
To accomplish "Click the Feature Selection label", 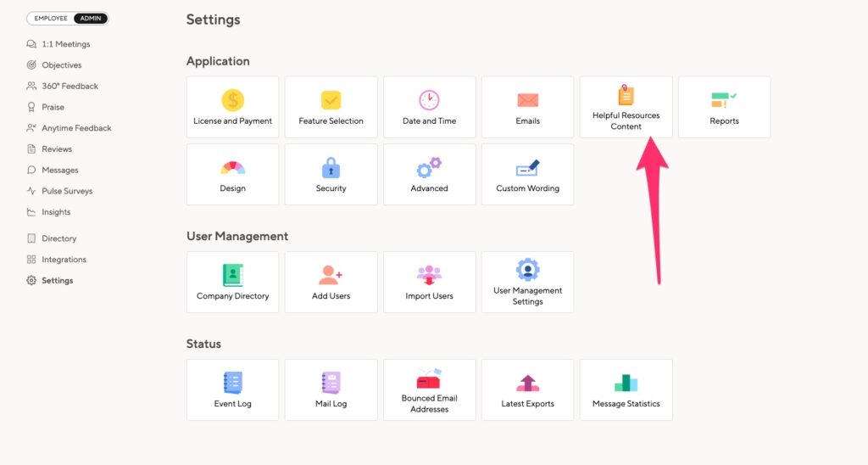I will (331, 120).
